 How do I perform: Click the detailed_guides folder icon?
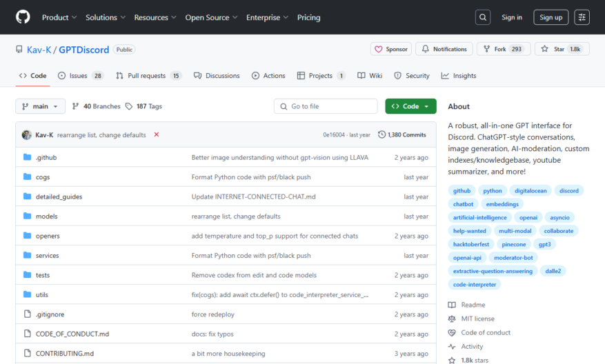coord(27,196)
